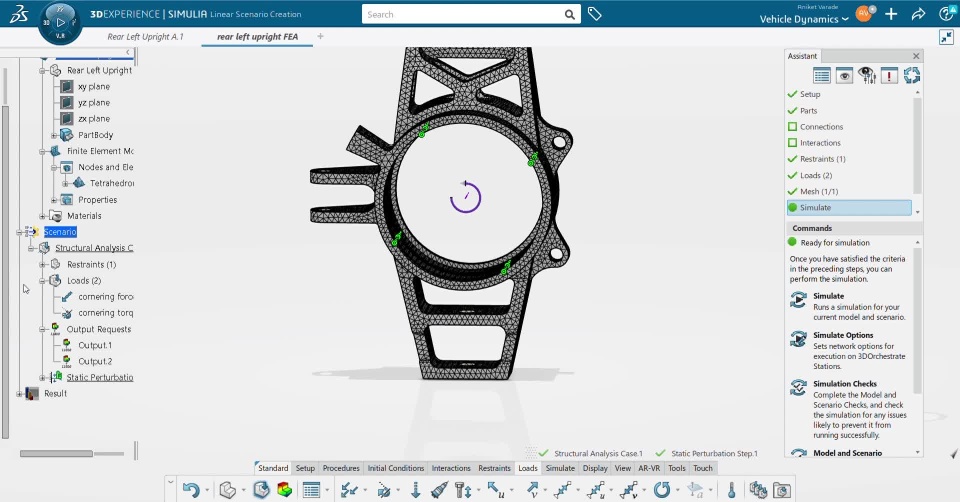The height and width of the screenshot is (502, 960).
Task: Check the Connections checkbox in Assistant
Action: (x=792, y=127)
